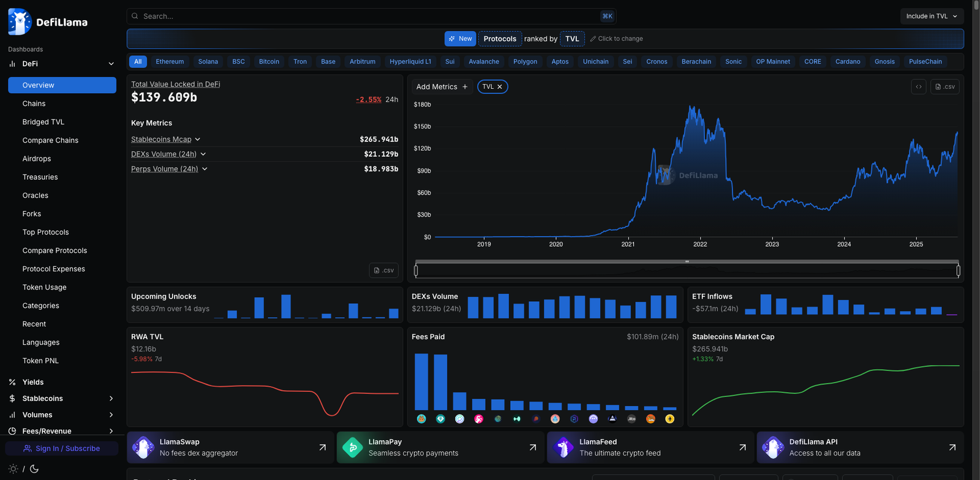
Task: Click the Fees/Revenue pie icon
Action: [x=12, y=431]
